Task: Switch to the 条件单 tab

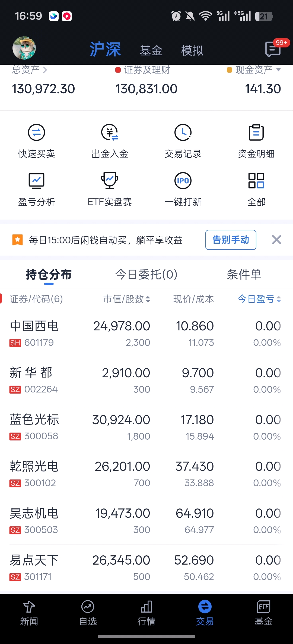Action: click(244, 275)
